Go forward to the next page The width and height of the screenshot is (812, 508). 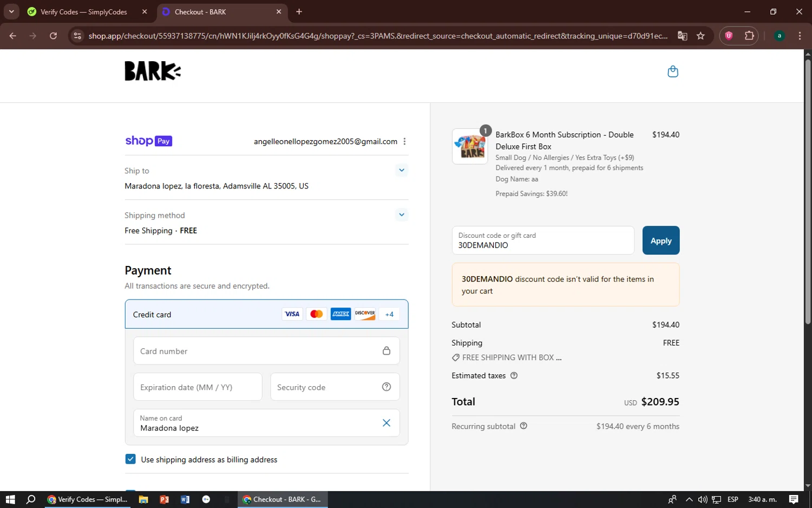33,36
